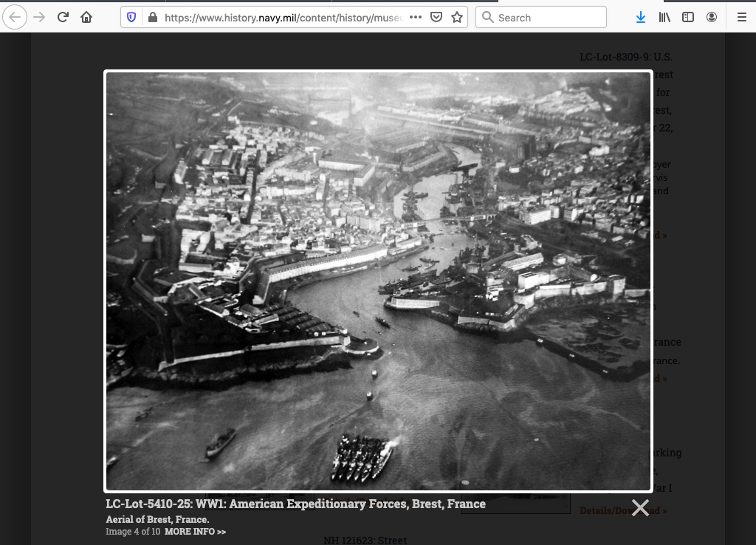This screenshot has width=756, height=545.
Task: Save page to Pocket
Action: [x=436, y=17]
